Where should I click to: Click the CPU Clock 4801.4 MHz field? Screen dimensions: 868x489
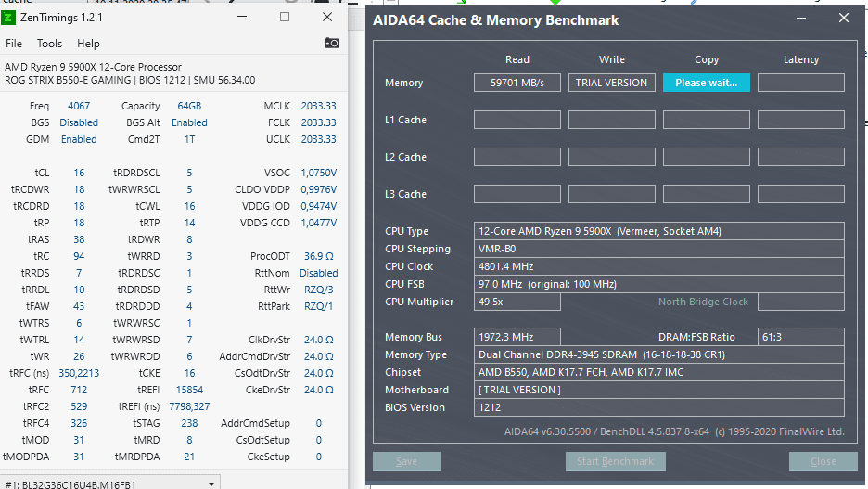tap(658, 266)
